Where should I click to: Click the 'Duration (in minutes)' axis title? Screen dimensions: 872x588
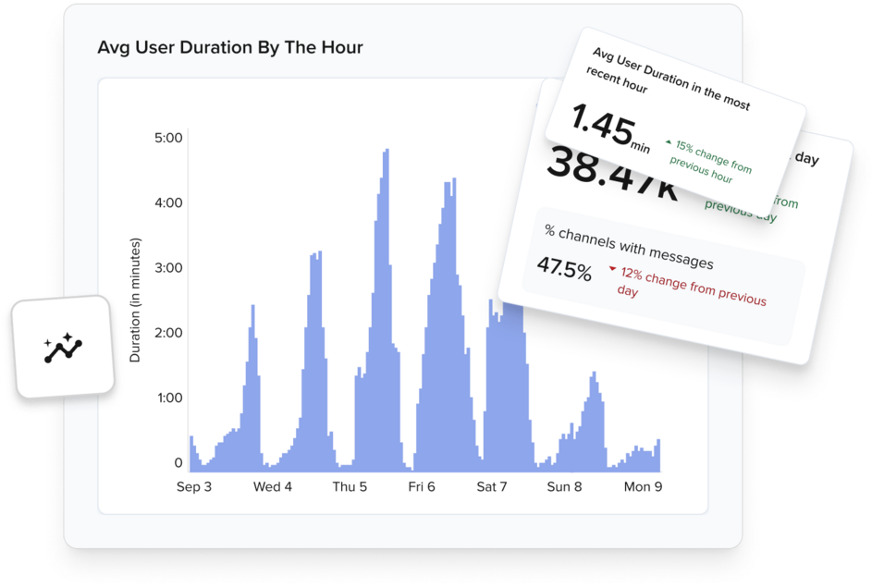click(135, 300)
